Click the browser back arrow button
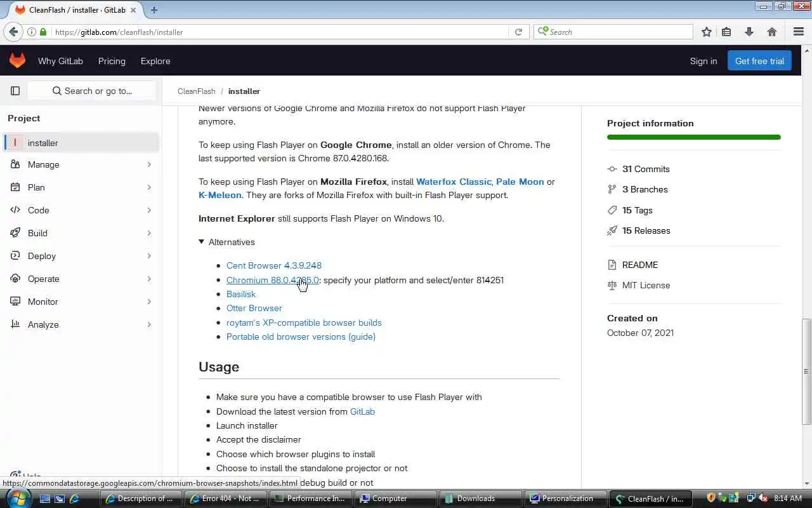 [14, 32]
